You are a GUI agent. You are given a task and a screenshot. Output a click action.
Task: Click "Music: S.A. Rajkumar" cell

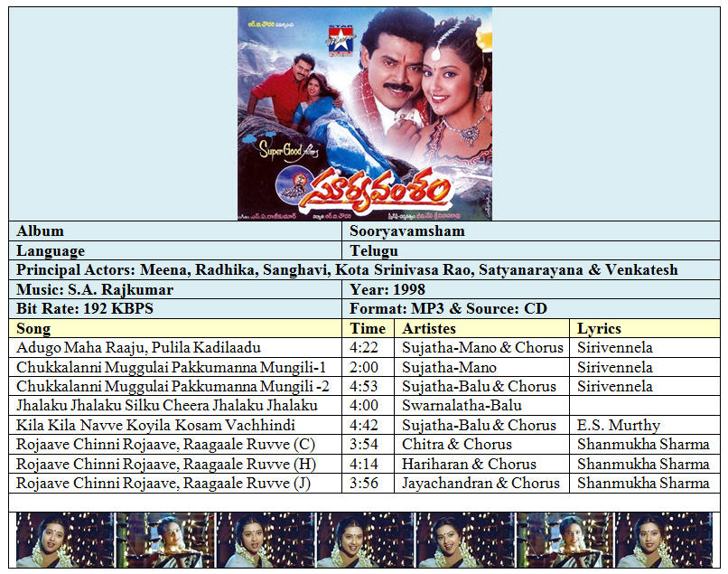pyautogui.click(x=175, y=289)
